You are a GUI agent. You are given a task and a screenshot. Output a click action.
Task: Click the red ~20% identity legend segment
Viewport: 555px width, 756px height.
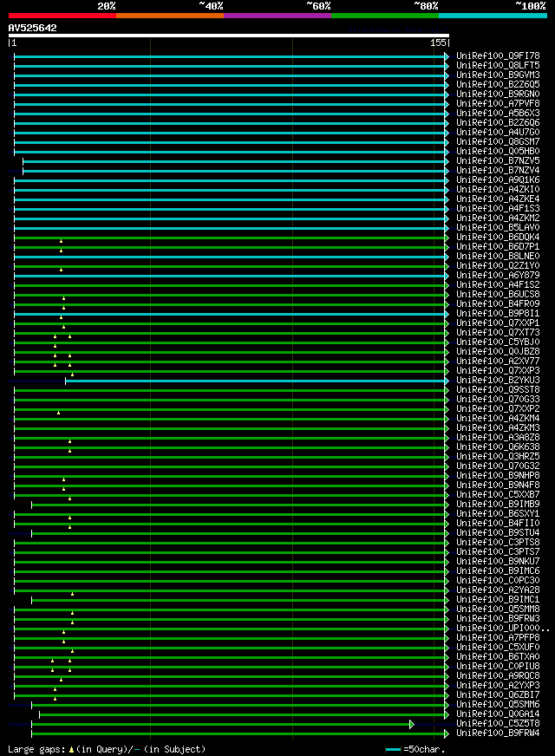62,16
